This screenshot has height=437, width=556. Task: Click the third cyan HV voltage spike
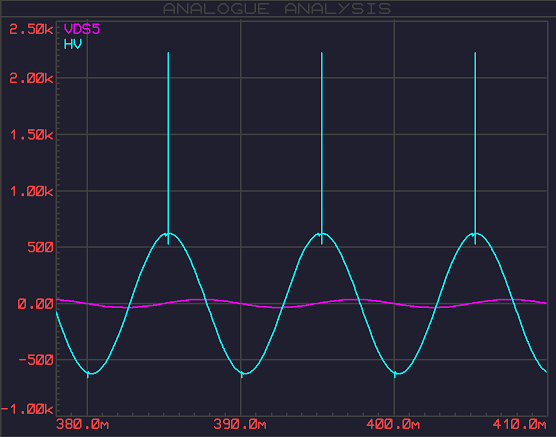tap(475, 148)
